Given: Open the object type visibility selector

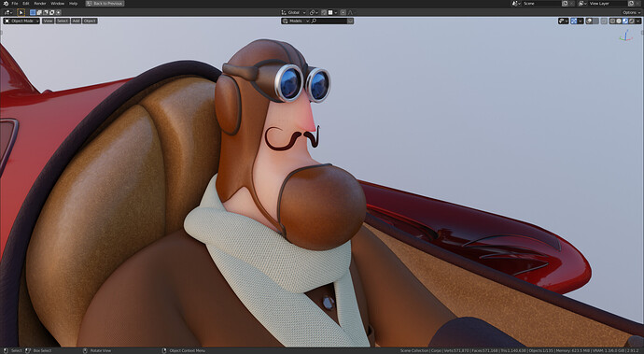Looking at the screenshot, I should 563,21.
